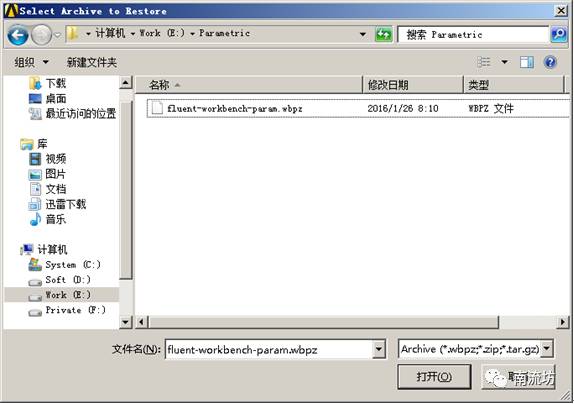Sort by 类型 column header
574x404 pixels.
point(514,85)
